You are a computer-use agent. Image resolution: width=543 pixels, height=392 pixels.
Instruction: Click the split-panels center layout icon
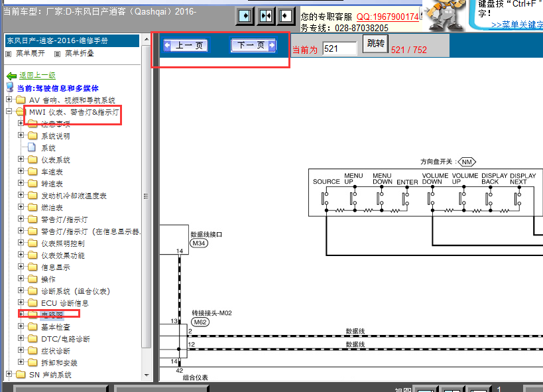(265, 16)
